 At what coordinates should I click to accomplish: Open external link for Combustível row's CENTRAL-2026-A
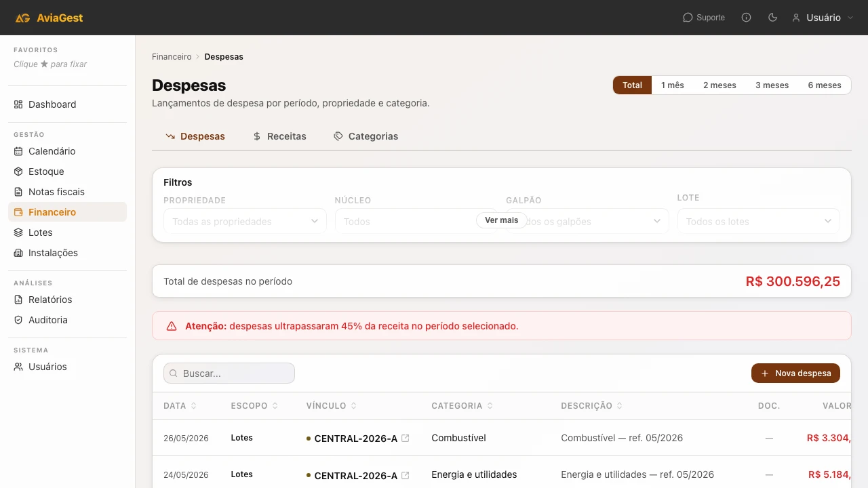tap(406, 439)
